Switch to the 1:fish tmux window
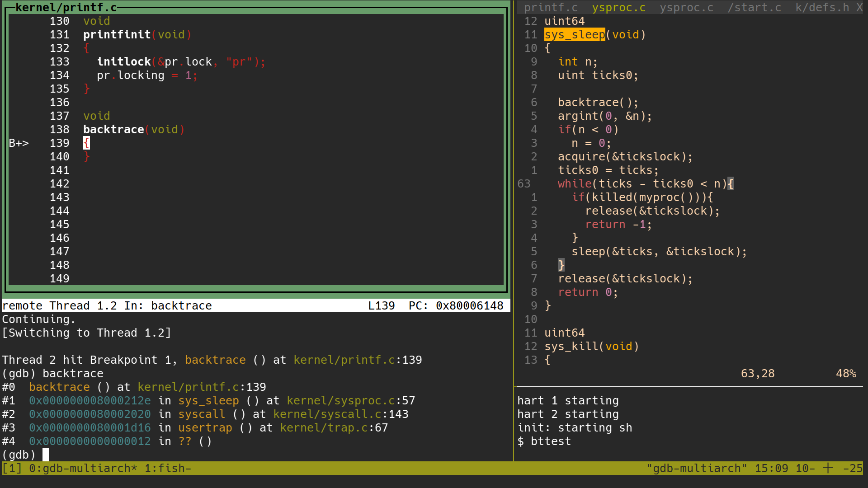Image resolution: width=868 pixels, height=488 pixels. tap(167, 468)
